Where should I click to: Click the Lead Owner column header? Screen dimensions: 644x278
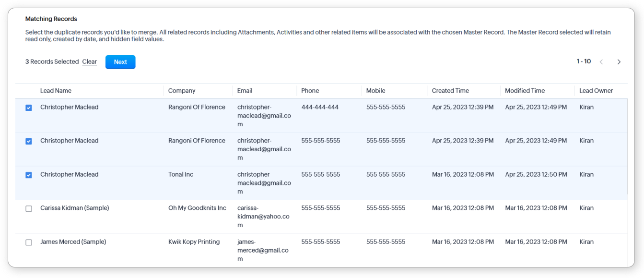(x=596, y=91)
